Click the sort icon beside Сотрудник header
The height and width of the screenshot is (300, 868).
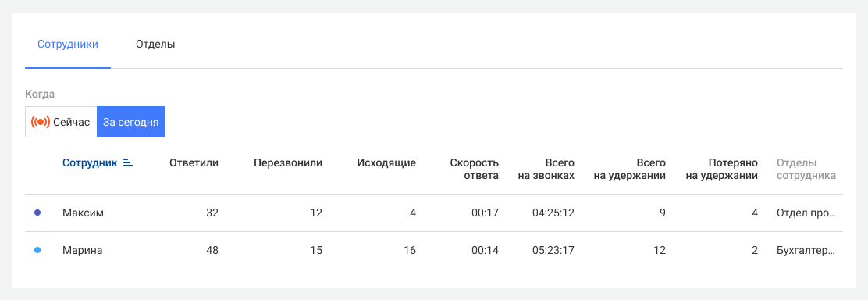(x=127, y=163)
